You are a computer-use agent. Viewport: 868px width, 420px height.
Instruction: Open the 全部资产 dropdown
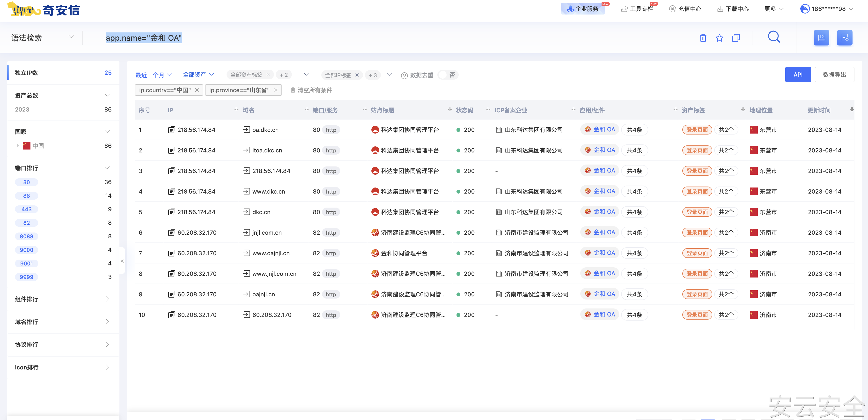(x=199, y=75)
